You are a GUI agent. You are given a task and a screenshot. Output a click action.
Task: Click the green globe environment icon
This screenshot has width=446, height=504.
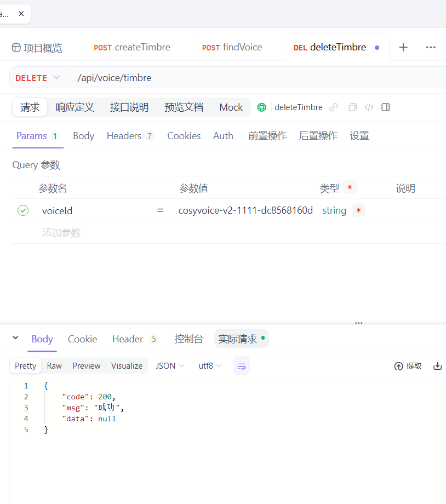tap(262, 107)
